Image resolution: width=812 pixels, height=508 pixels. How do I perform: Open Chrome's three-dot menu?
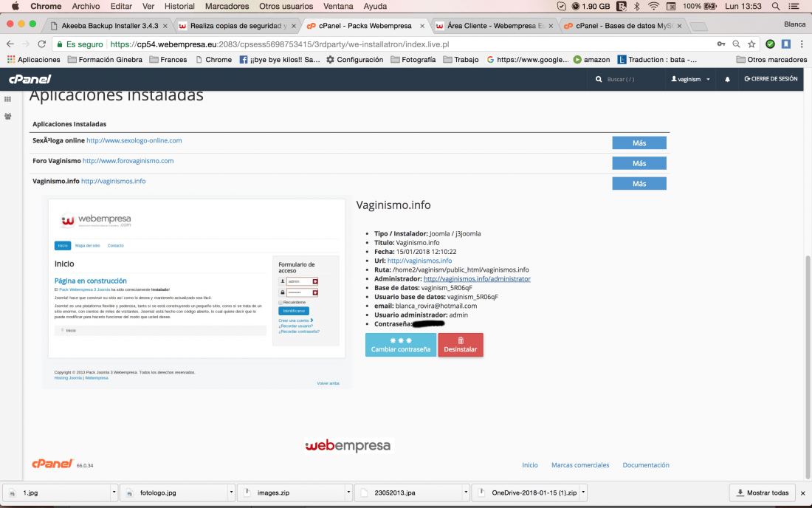(x=802, y=44)
